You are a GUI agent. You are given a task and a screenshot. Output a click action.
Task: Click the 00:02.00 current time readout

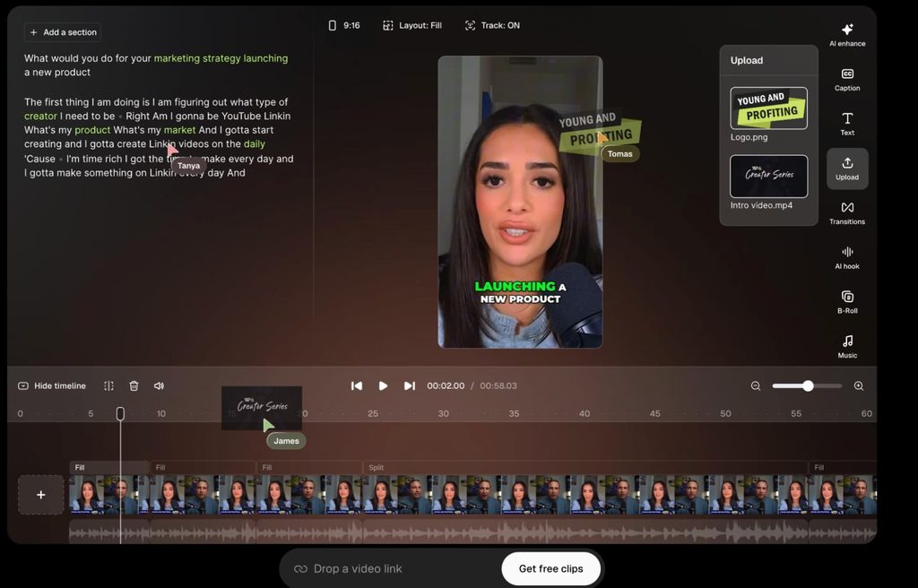pos(446,386)
